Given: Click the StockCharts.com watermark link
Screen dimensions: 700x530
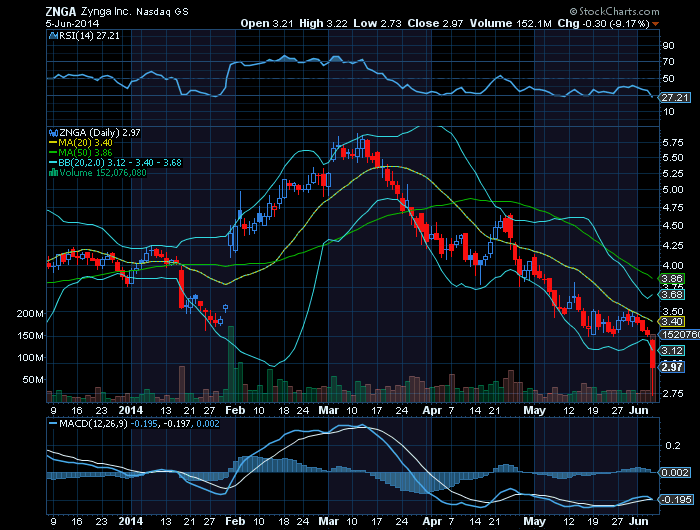Looking at the screenshot, I should coord(615,11).
